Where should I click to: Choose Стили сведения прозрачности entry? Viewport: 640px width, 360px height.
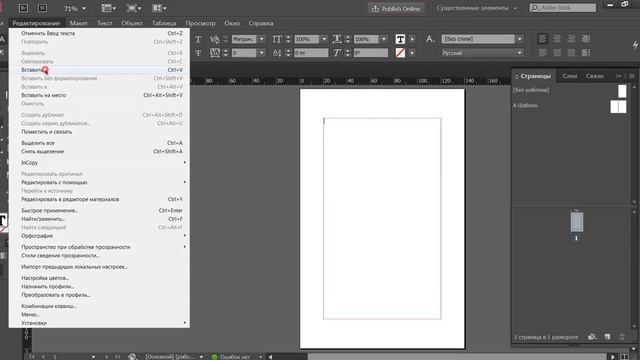(99, 256)
